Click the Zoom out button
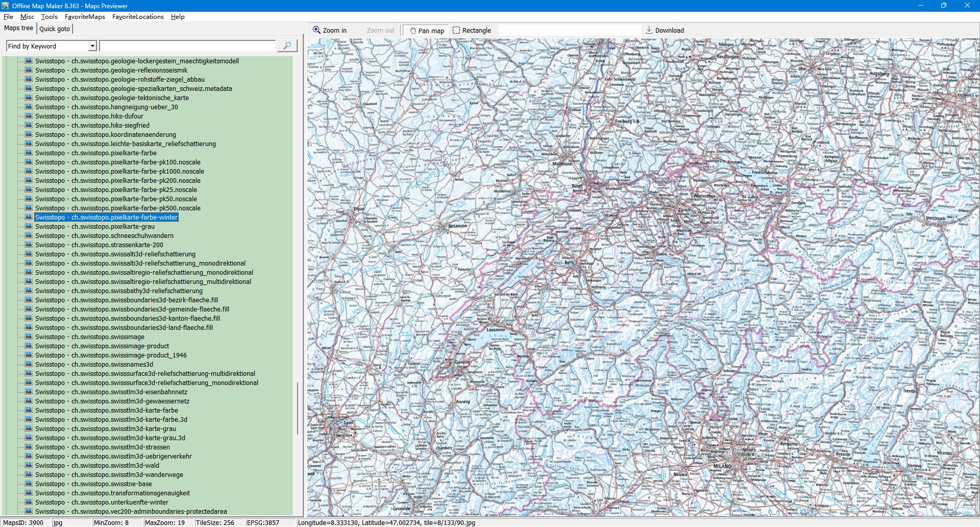This screenshot has width=980, height=527. 380,31
